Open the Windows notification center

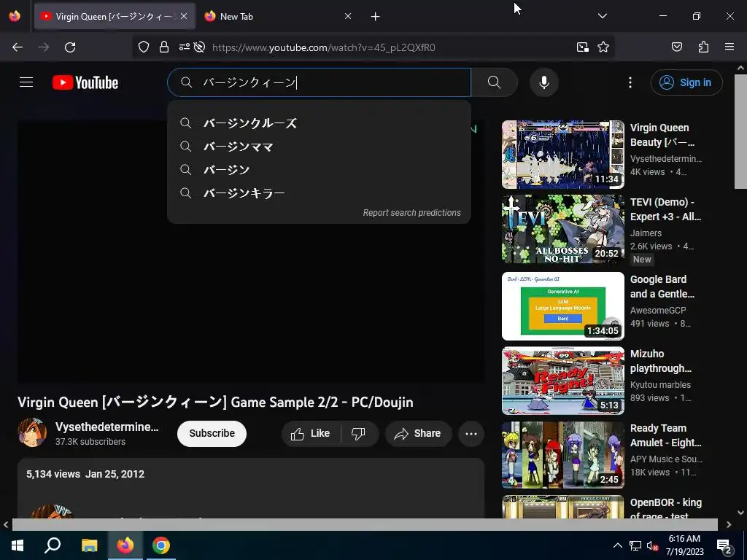click(x=724, y=545)
